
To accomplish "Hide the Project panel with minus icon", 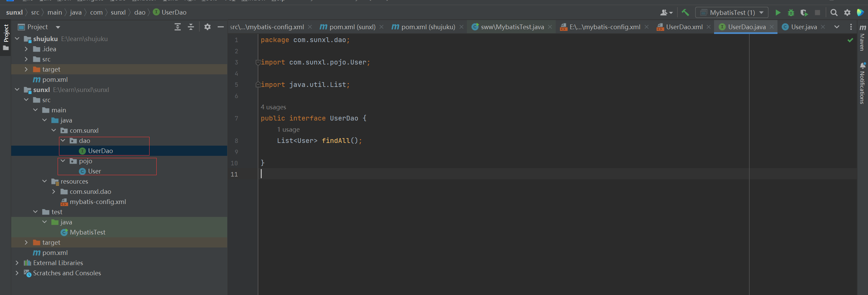I will pos(221,27).
